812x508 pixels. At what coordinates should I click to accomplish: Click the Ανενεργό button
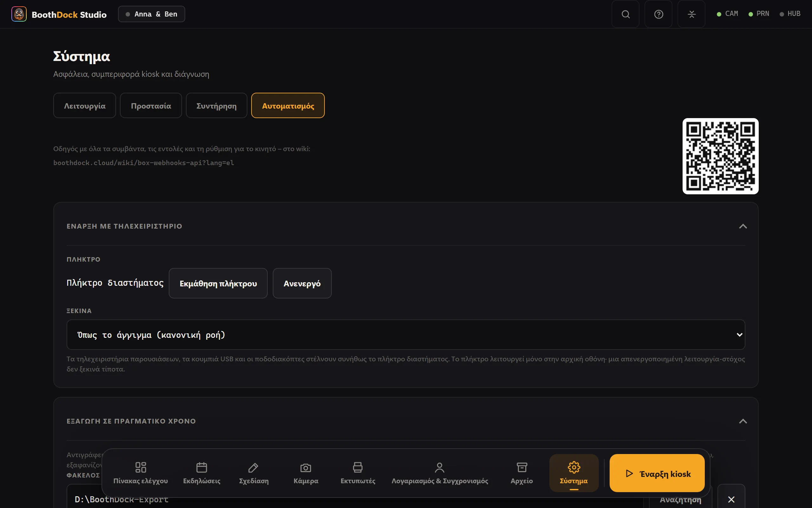pyautogui.click(x=302, y=283)
